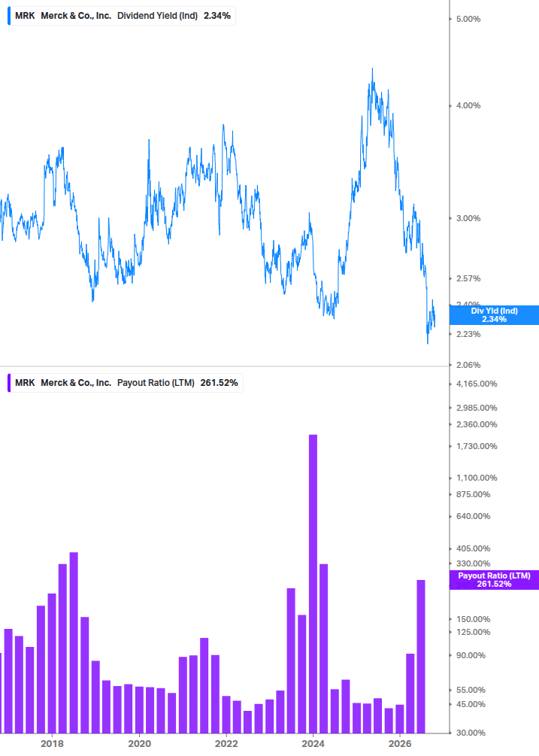The height and width of the screenshot is (756, 539).
Task: Click the 4.00% yield axis label
Action: (x=468, y=105)
